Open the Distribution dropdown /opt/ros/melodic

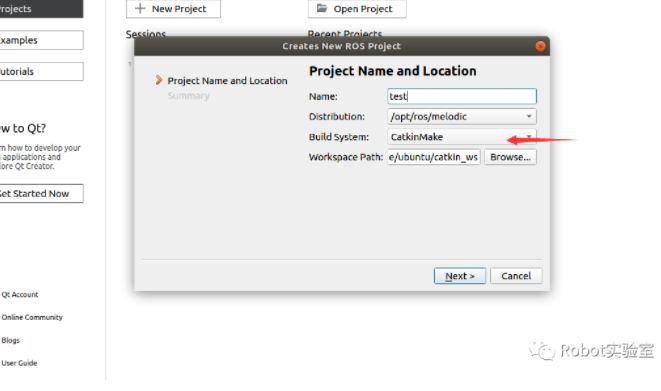point(462,116)
